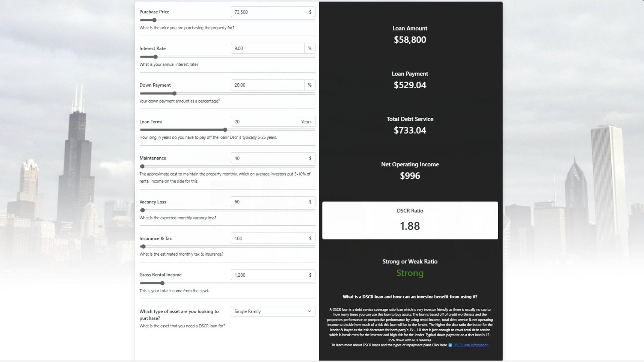Click the Loan Term slider handle
This screenshot has width=644, height=362.
click(x=225, y=130)
